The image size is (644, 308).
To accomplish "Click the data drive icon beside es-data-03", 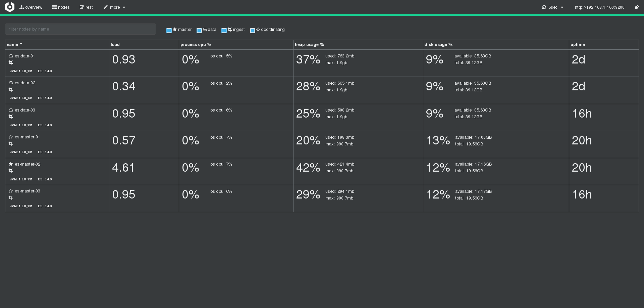I will [11, 110].
